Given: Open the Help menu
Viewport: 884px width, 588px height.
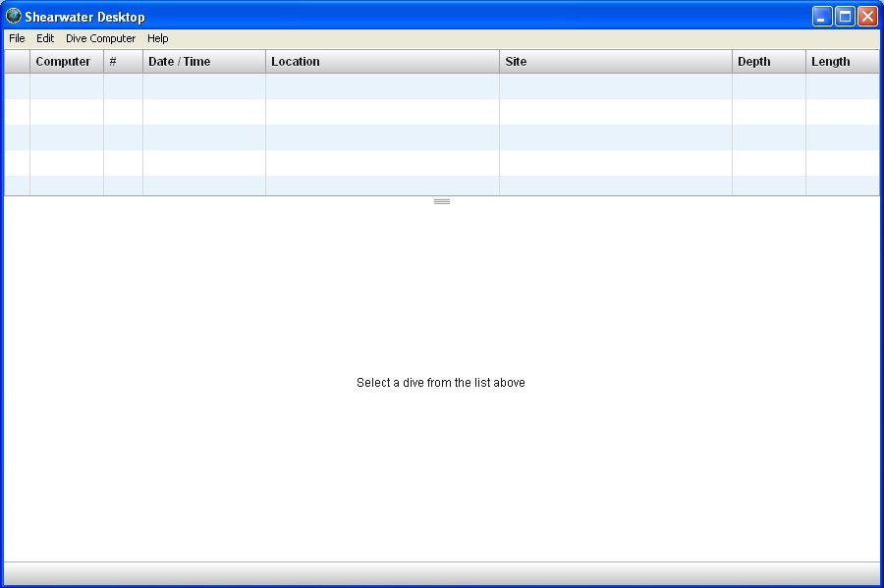Looking at the screenshot, I should [157, 38].
